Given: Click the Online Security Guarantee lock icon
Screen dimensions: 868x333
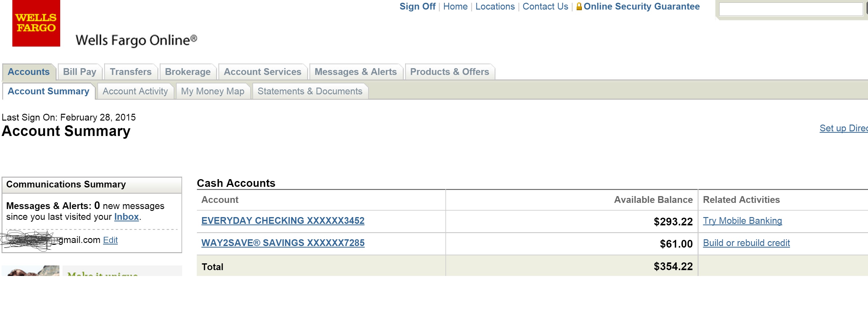Looking at the screenshot, I should click(x=579, y=6).
